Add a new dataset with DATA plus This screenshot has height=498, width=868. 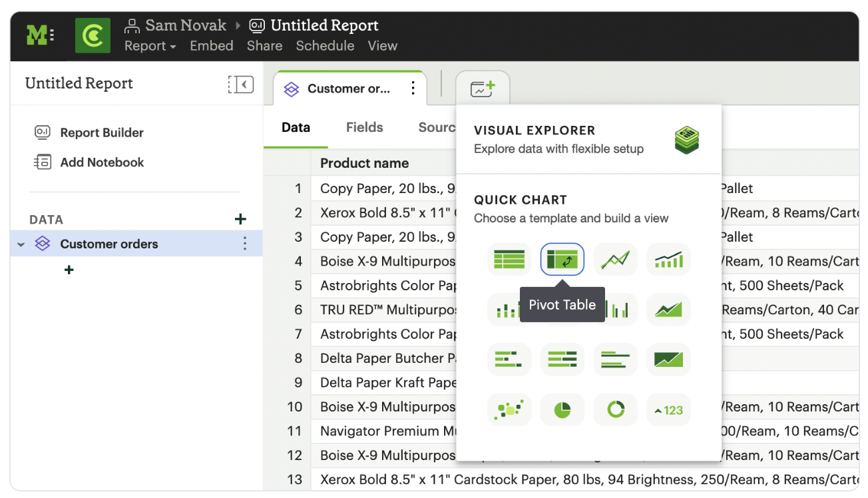point(241,219)
